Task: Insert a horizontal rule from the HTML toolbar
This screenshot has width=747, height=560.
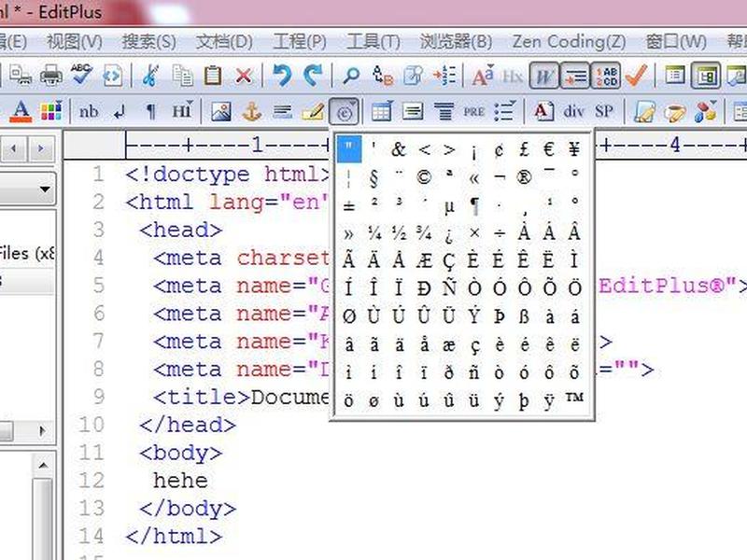Action: [282, 112]
